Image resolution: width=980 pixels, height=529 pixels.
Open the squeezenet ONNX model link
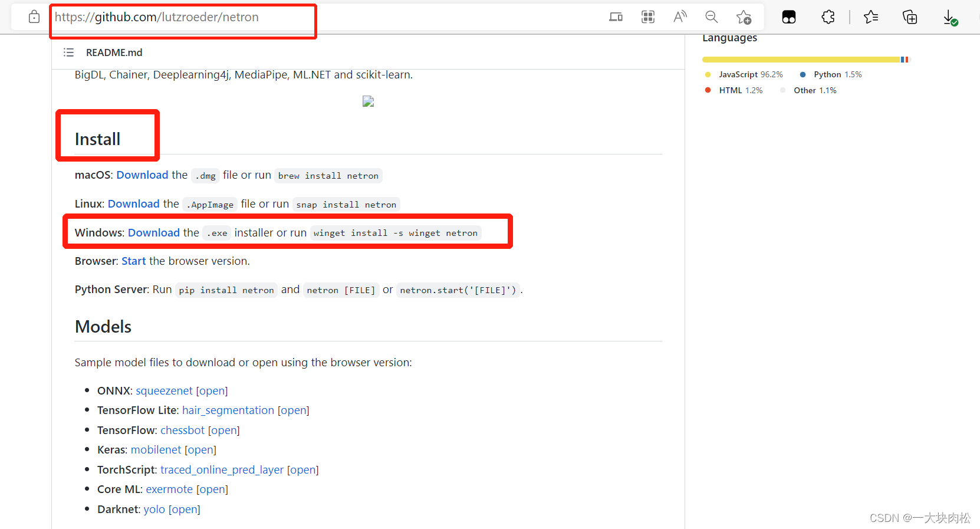164,391
